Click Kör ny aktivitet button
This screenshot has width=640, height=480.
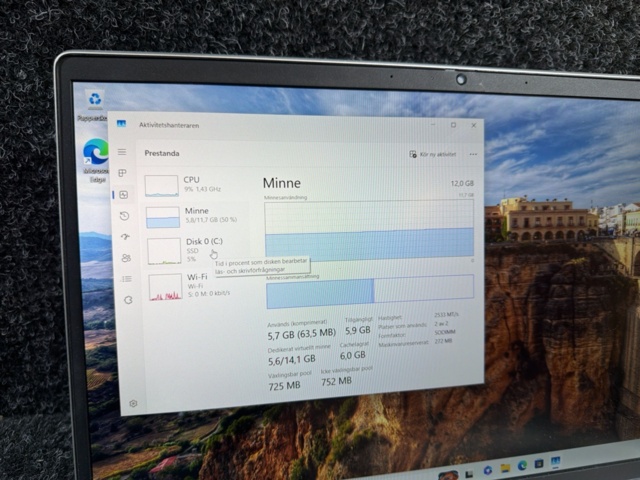[432, 154]
